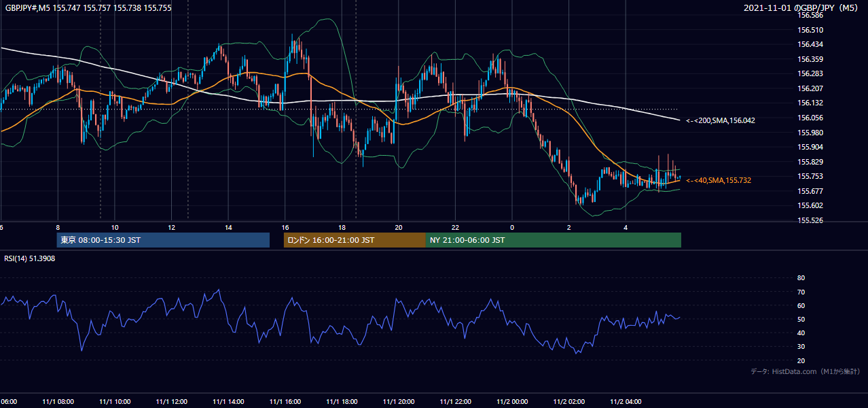Click price axis value 156.510
868x408 pixels.
coord(810,30)
